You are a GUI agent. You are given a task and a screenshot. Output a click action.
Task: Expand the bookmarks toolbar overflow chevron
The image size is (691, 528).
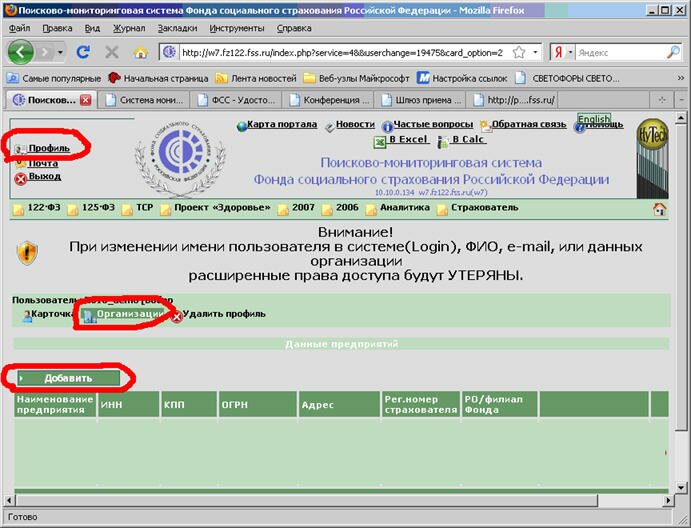pos(680,78)
